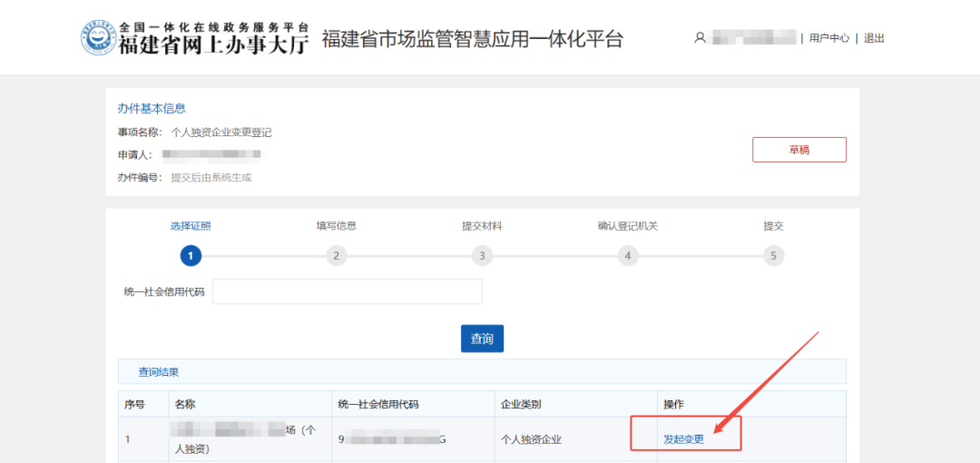
Task: Select step 5 circle in progress bar
Action: coord(773,256)
